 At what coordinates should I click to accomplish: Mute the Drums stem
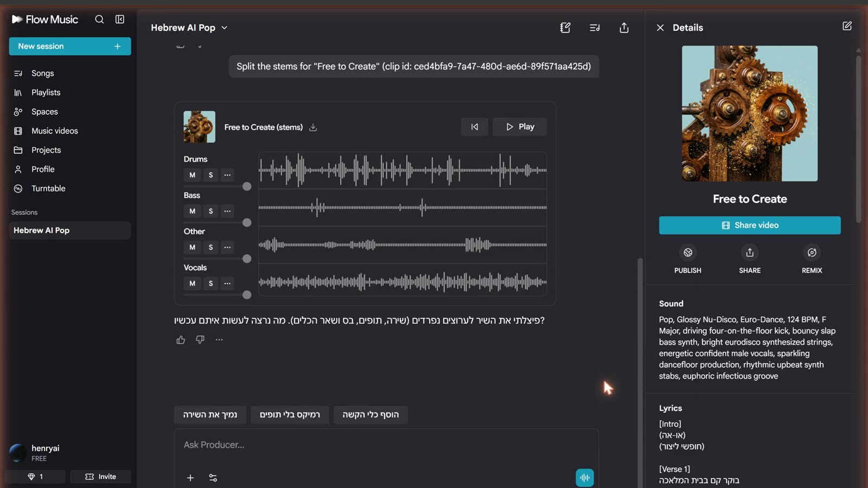(x=192, y=175)
